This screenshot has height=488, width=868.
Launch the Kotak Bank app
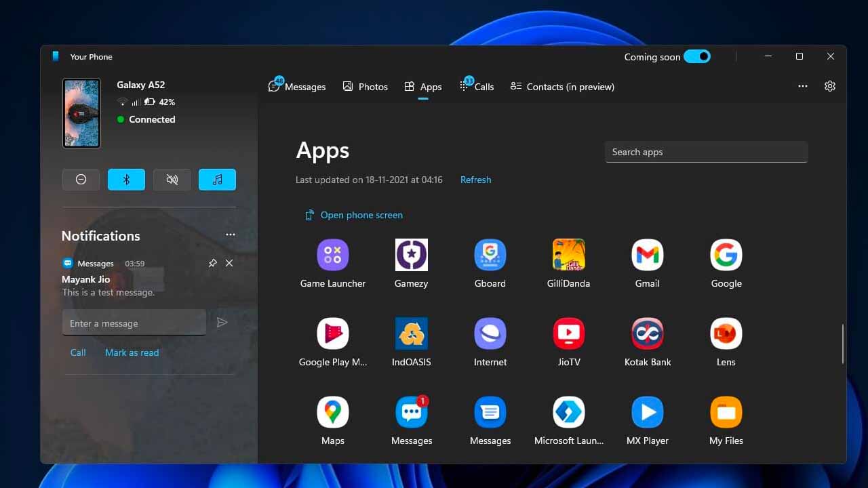(648, 334)
